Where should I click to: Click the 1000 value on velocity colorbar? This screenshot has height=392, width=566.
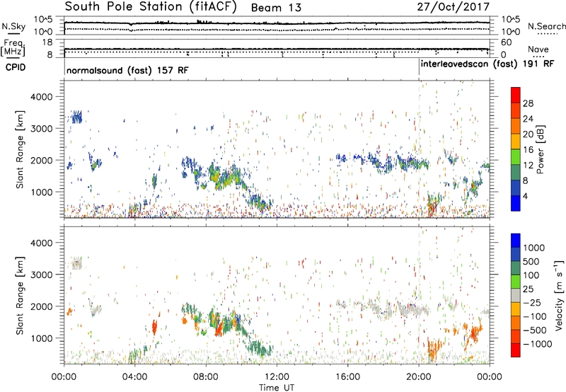coord(534,248)
